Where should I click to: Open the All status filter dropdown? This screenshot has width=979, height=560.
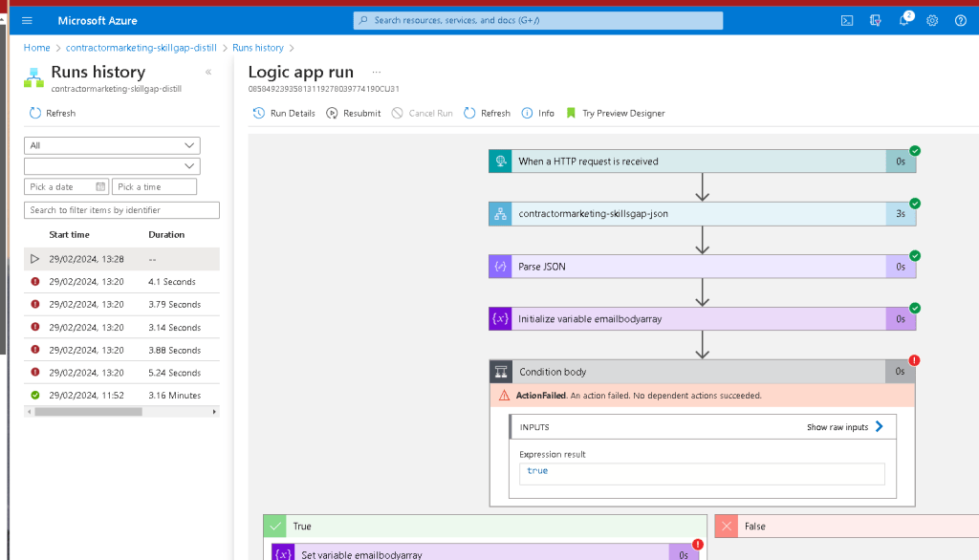click(113, 145)
